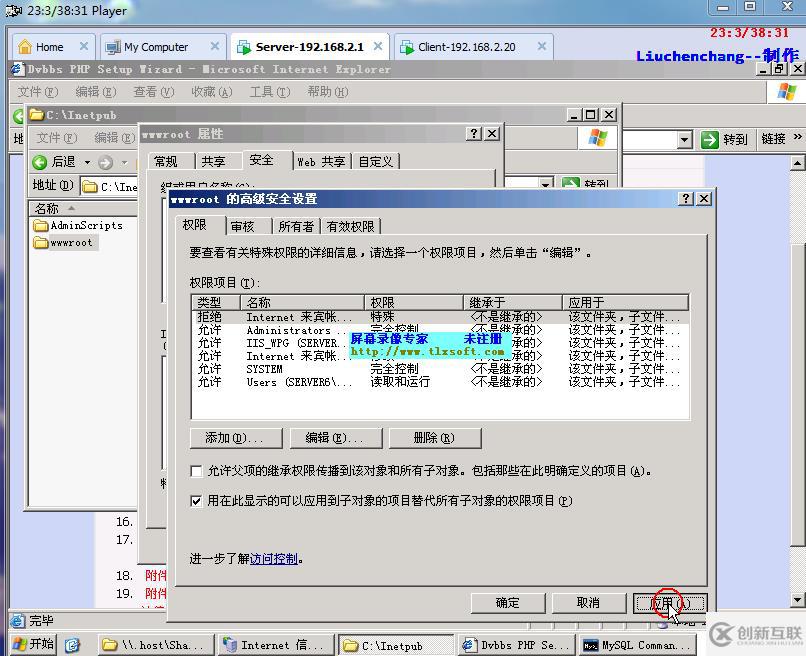Screen dimensions: 806x656
Task: Open 编辑(E) menu in Internet Explorer
Action: click(96, 92)
